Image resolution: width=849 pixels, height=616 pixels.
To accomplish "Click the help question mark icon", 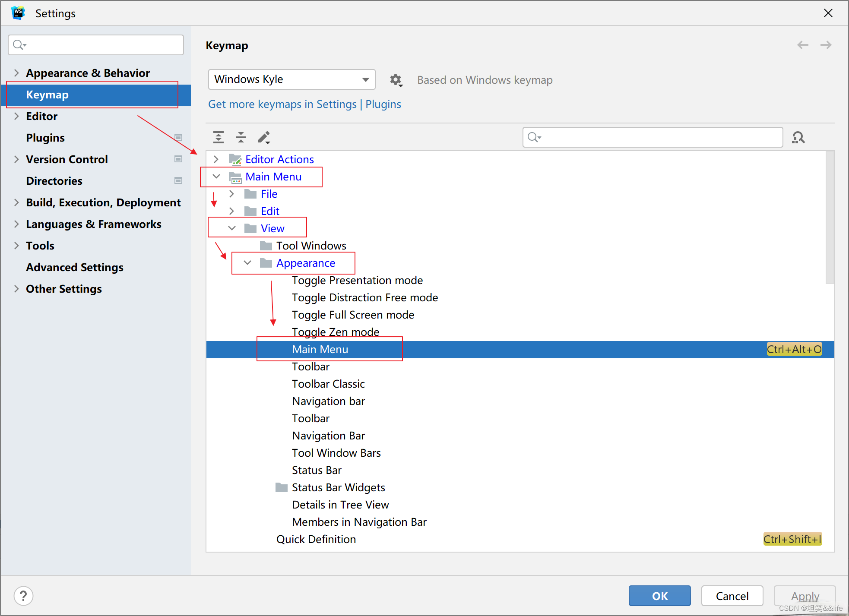I will 23,596.
